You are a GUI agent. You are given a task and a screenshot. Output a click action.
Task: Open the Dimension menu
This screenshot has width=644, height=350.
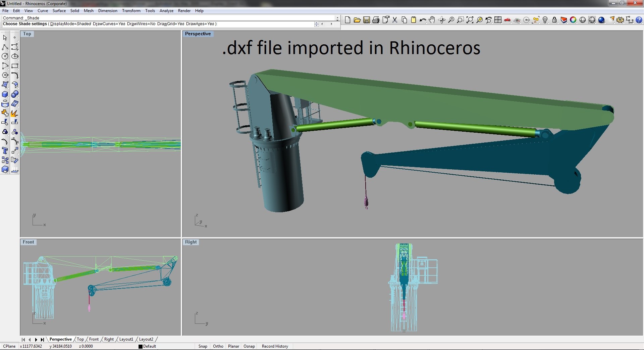click(108, 11)
